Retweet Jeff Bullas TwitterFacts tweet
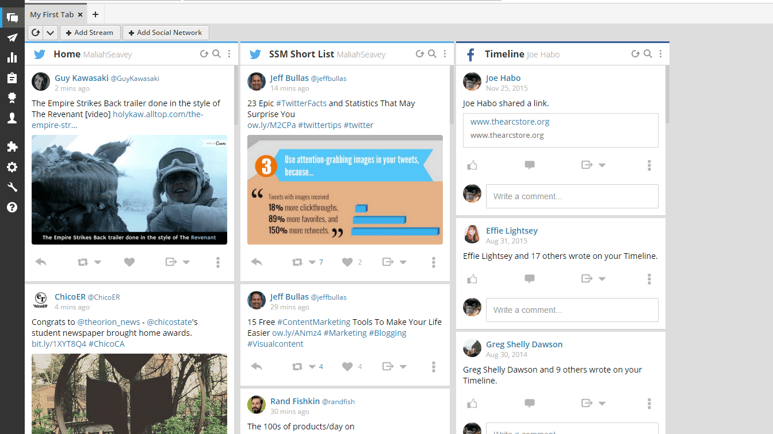The image size is (773, 434). 297,262
